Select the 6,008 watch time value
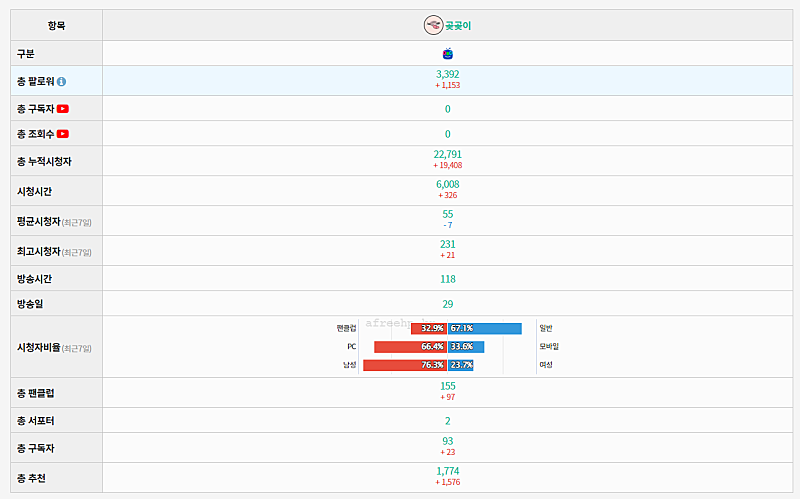 pyautogui.click(x=447, y=184)
